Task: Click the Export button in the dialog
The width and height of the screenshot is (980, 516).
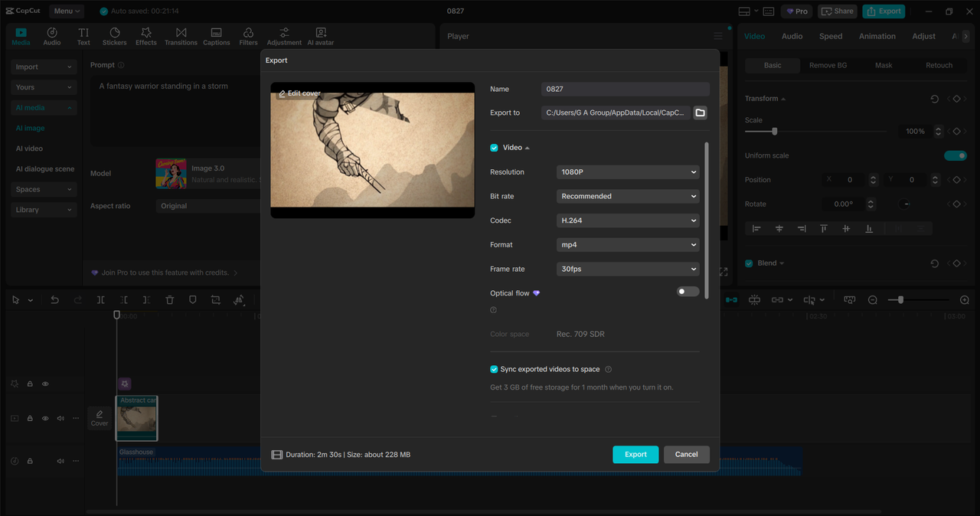Action: pos(635,454)
